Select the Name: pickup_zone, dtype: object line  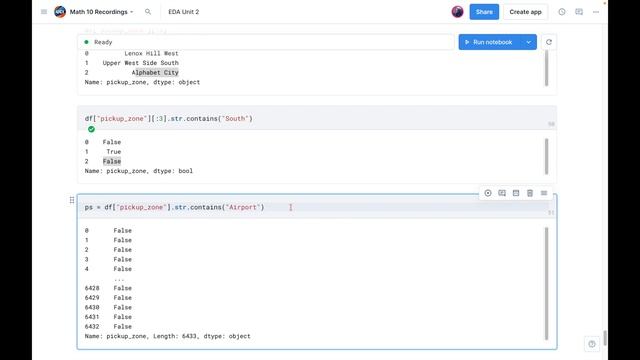[x=142, y=82]
